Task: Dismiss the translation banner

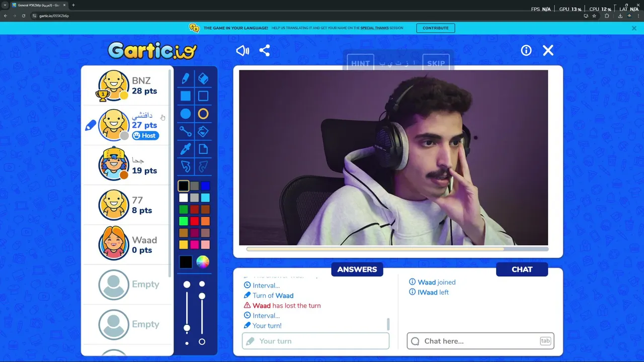Action: pyautogui.click(x=634, y=28)
